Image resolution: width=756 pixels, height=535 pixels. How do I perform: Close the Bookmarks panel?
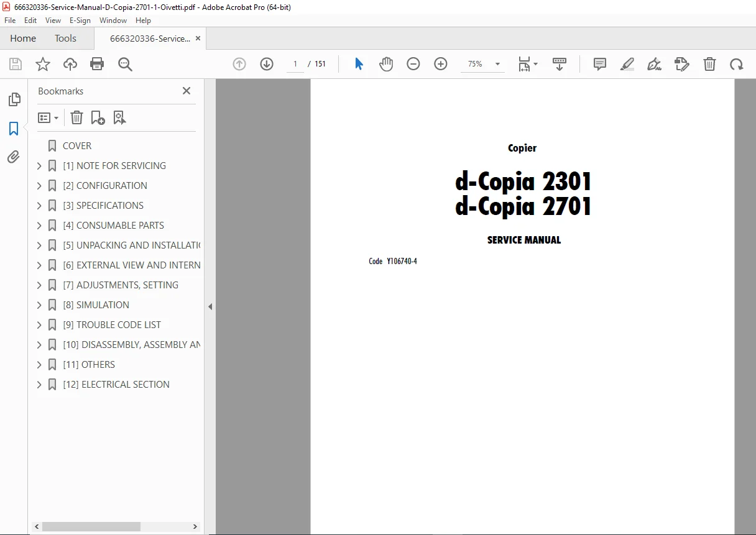tap(187, 91)
